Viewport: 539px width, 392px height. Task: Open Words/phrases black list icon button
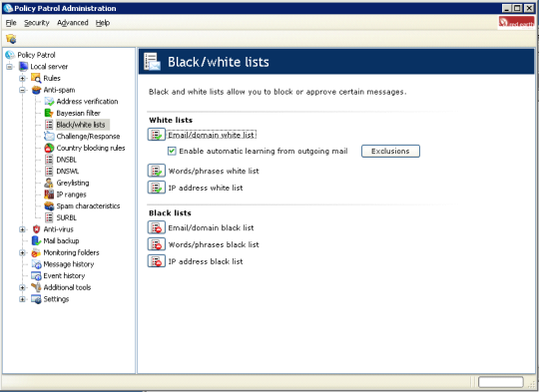coord(157,244)
